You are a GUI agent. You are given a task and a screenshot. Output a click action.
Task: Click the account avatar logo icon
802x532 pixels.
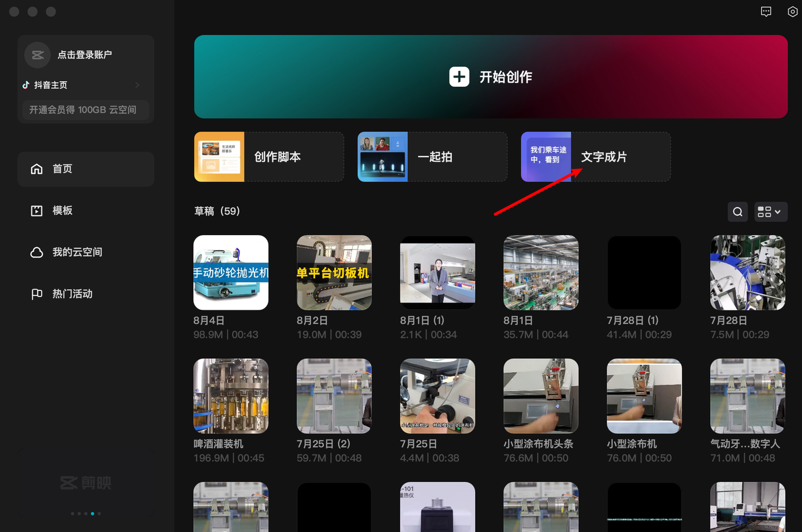(37, 55)
